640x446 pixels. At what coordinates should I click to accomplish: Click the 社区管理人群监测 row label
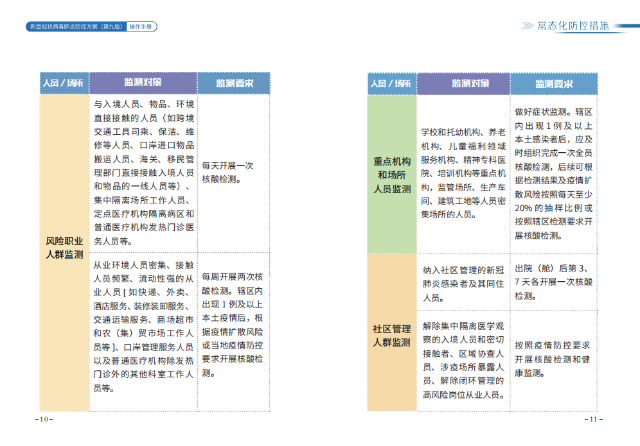(x=391, y=335)
